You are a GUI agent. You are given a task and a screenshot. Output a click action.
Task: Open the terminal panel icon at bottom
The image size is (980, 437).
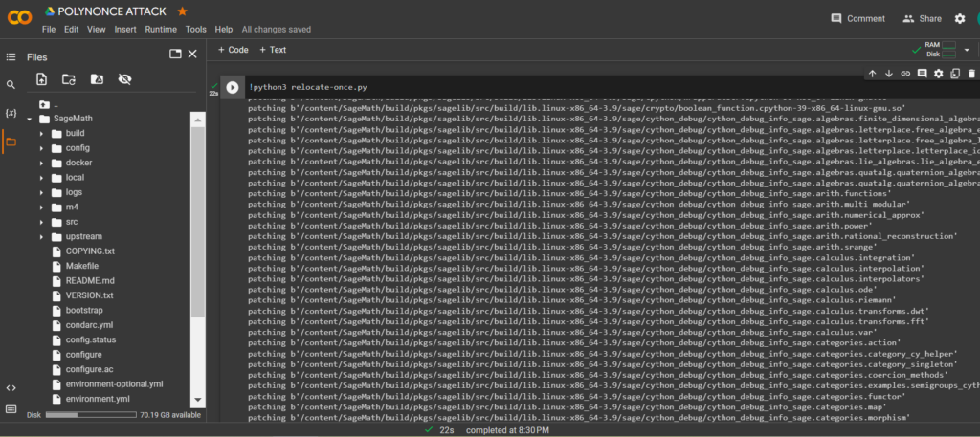(11, 409)
